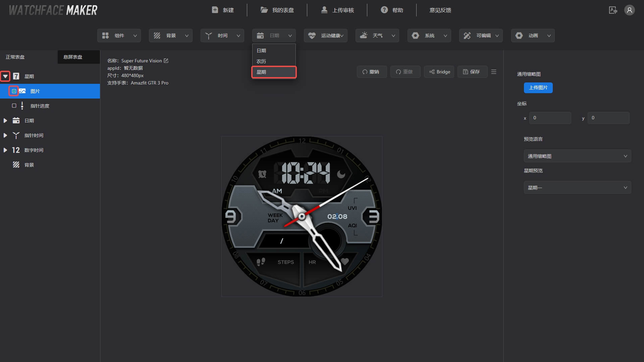Toggle the 指针进度 layer checkbox
Viewport: 644px width, 362px height.
[x=14, y=106]
